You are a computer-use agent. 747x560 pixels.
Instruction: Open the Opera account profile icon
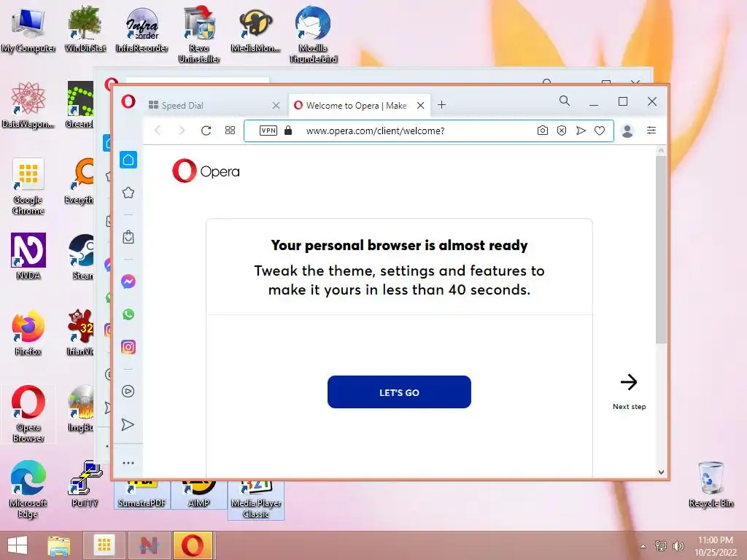(627, 131)
